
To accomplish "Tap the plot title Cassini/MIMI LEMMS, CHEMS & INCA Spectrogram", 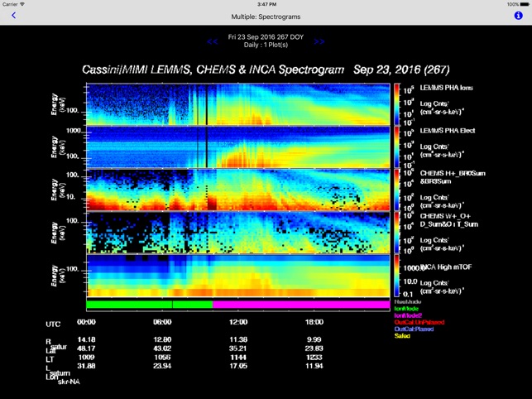I will pyautogui.click(x=213, y=70).
